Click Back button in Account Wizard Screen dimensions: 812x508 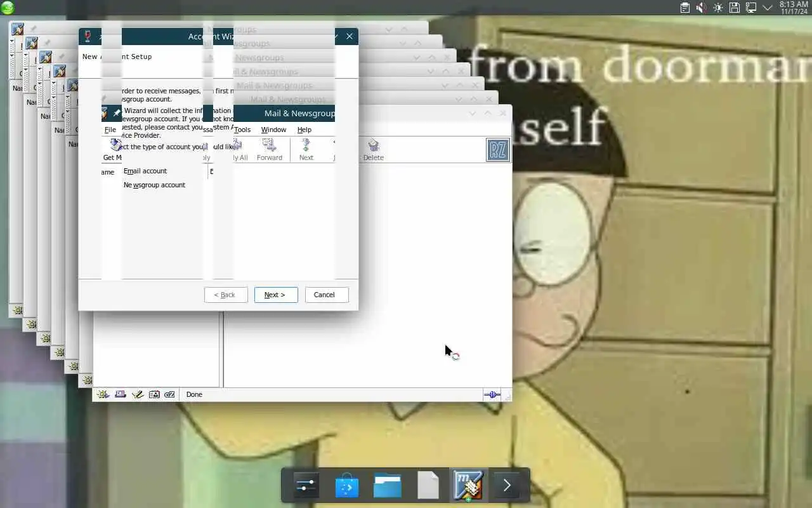click(226, 295)
